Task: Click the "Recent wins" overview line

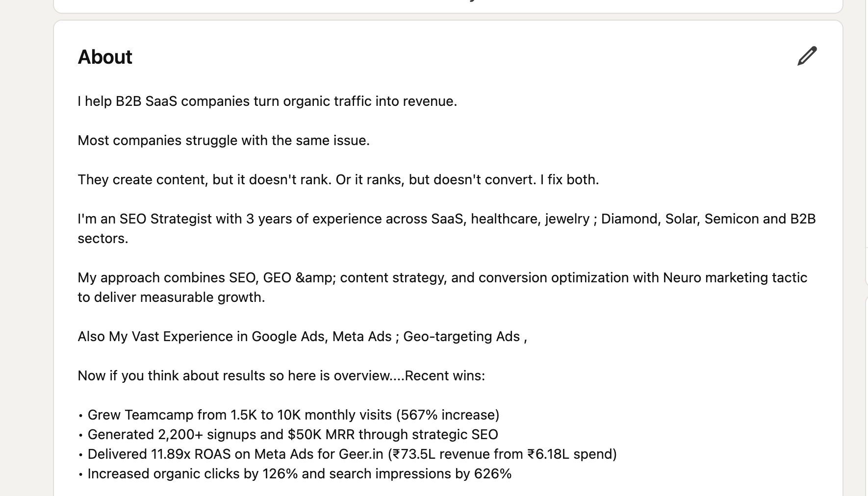Action: (281, 375)
